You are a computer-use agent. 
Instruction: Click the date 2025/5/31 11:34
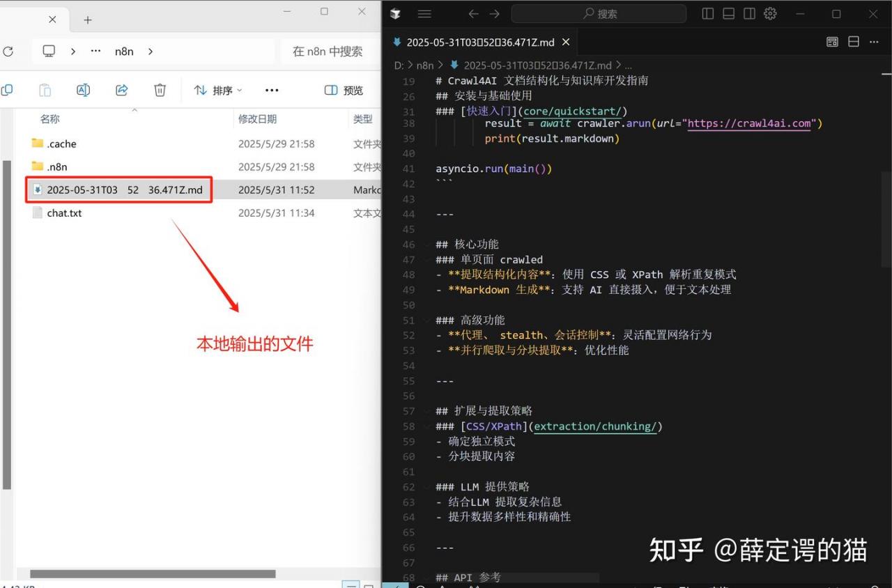pyautogui.click(x=276, y=212)
